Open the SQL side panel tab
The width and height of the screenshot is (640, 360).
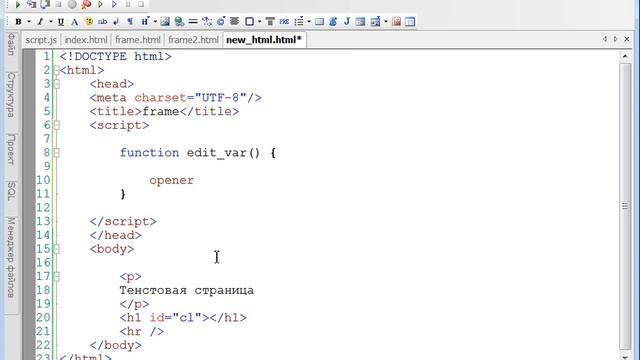click(11, 191)
